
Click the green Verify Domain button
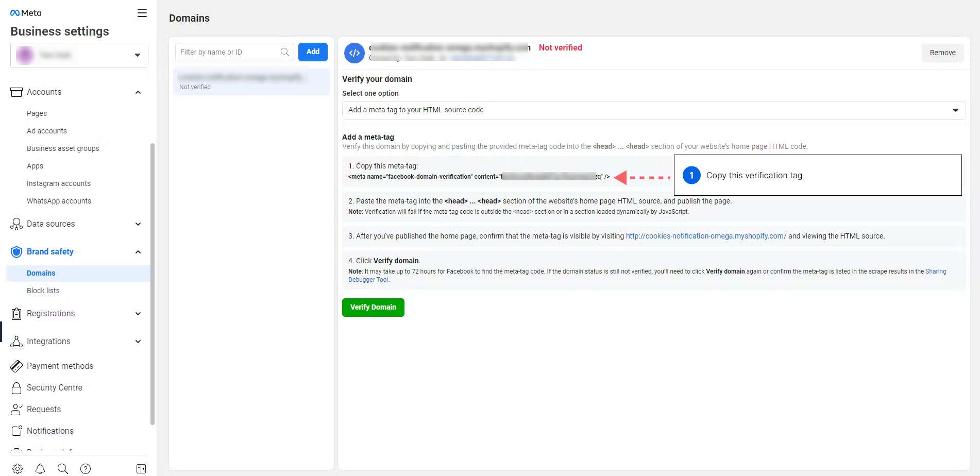(373, 308)
